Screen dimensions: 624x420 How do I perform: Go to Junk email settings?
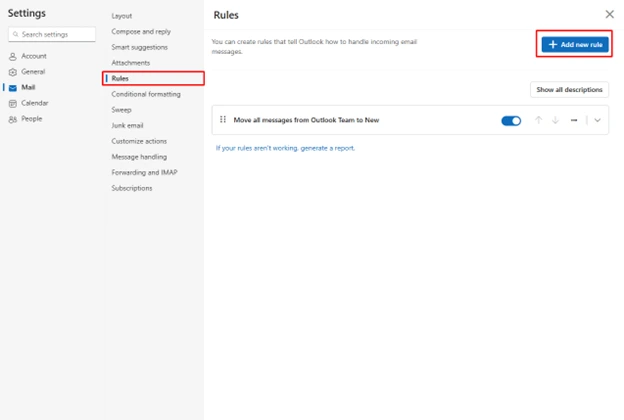pyautogui.click(x=127, y=125)
